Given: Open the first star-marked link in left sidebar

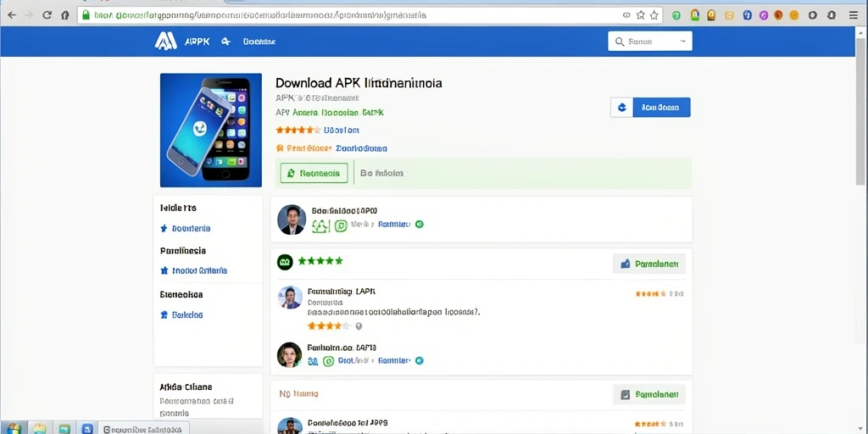Looking at the screenshot, I should tap(186, 228).
